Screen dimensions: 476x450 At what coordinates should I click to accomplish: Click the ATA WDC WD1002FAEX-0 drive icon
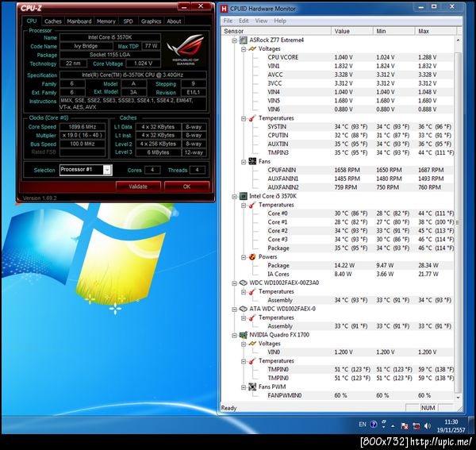(244, 309)
